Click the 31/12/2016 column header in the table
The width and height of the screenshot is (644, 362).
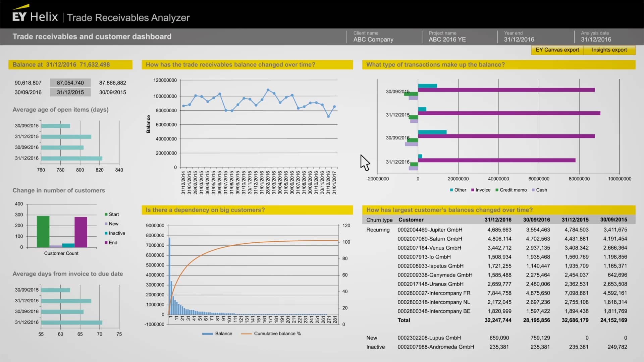pos(499,220)
